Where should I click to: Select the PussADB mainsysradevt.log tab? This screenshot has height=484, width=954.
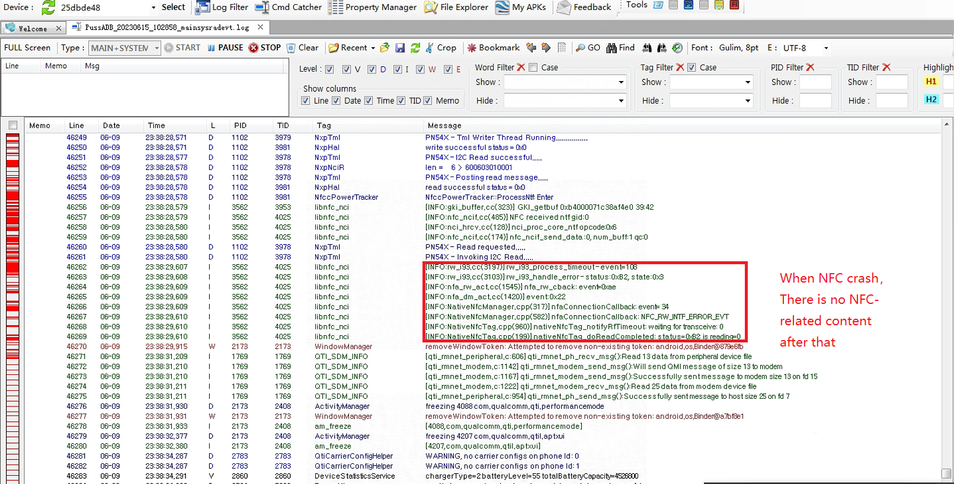[166, 27]
